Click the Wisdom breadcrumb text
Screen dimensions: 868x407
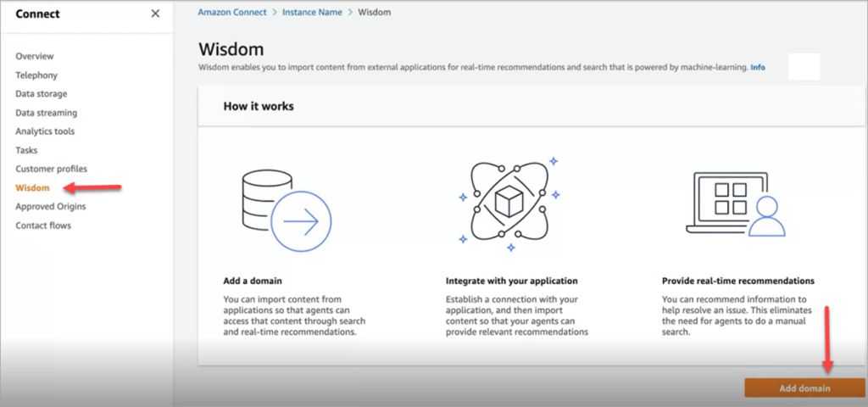[374, 12]
